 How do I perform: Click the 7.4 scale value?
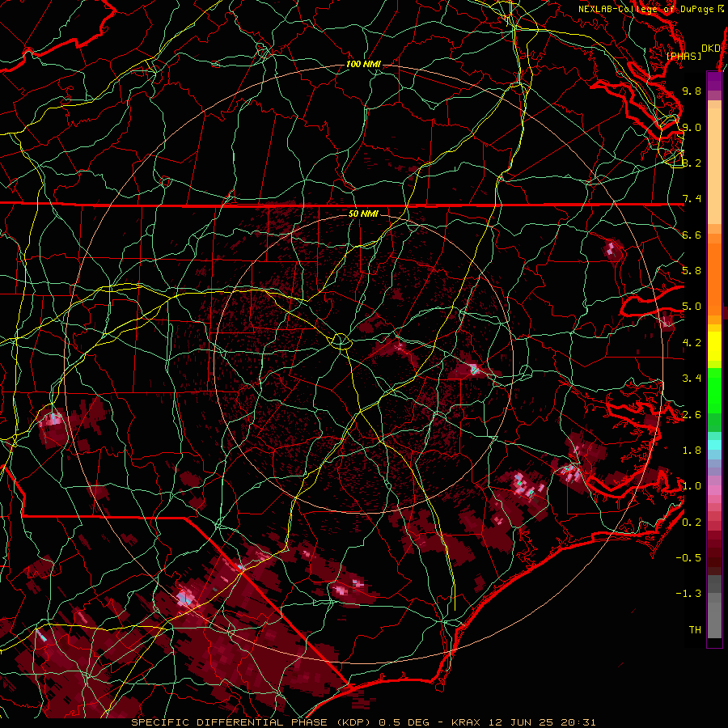coord(692,199)
